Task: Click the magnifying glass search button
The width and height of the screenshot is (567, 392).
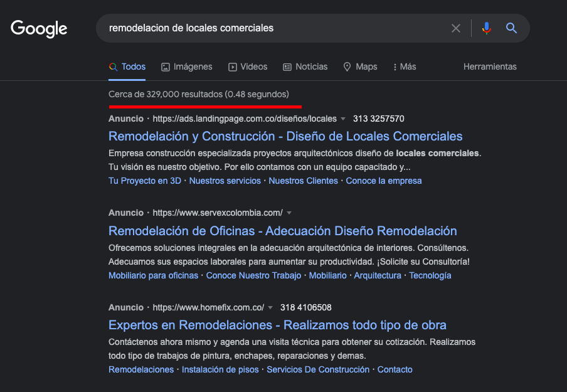Action: pyautogui.click(x=511, y=28)
